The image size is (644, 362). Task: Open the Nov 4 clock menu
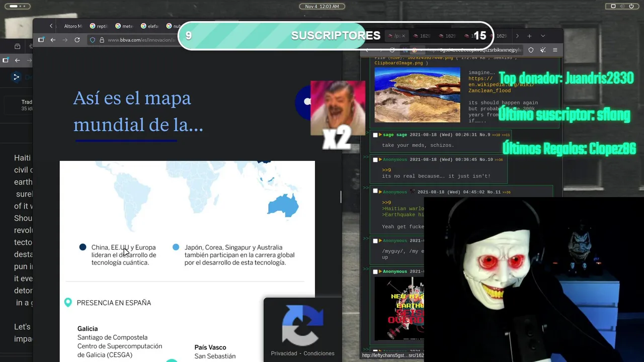[322, 6]
